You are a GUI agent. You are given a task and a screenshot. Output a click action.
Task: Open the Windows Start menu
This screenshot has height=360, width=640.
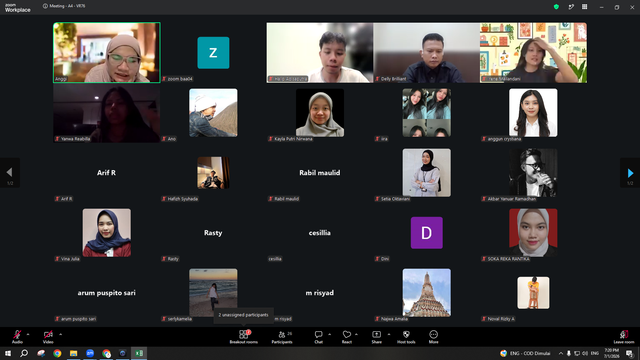pyautogui.click(x=8, y=353)
